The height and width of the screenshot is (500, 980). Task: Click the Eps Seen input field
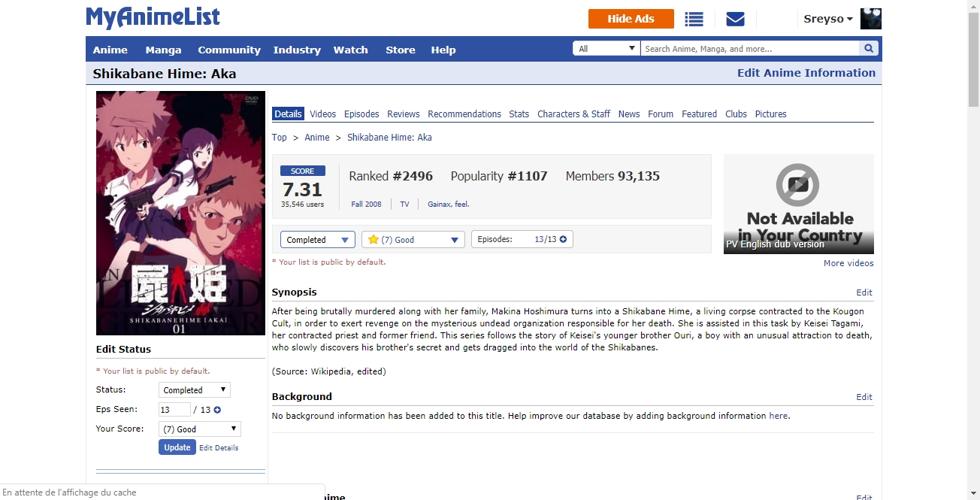click(174, 410)
